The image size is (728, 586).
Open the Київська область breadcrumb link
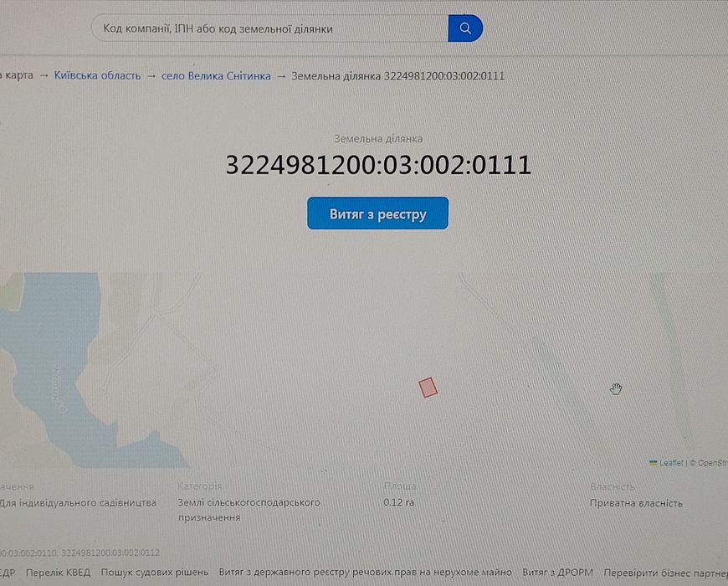[97, 75]
